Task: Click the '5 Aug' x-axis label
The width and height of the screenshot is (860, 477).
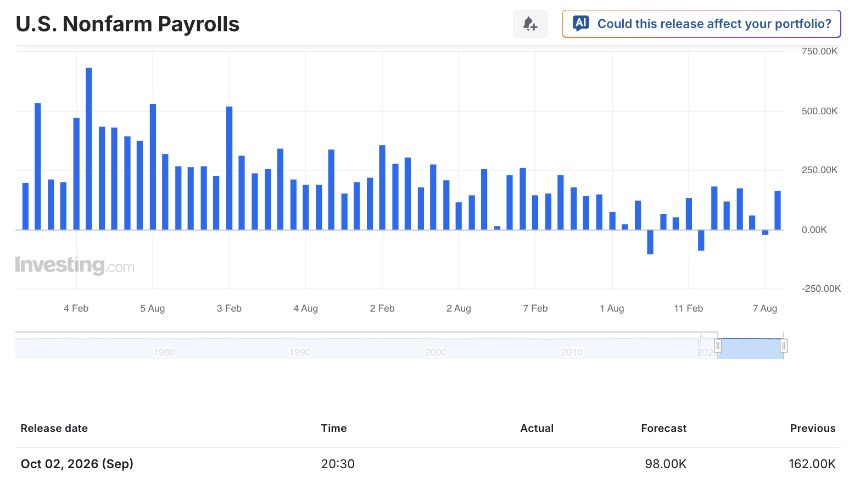Action: pyautogui.click(x=152, y=308)
